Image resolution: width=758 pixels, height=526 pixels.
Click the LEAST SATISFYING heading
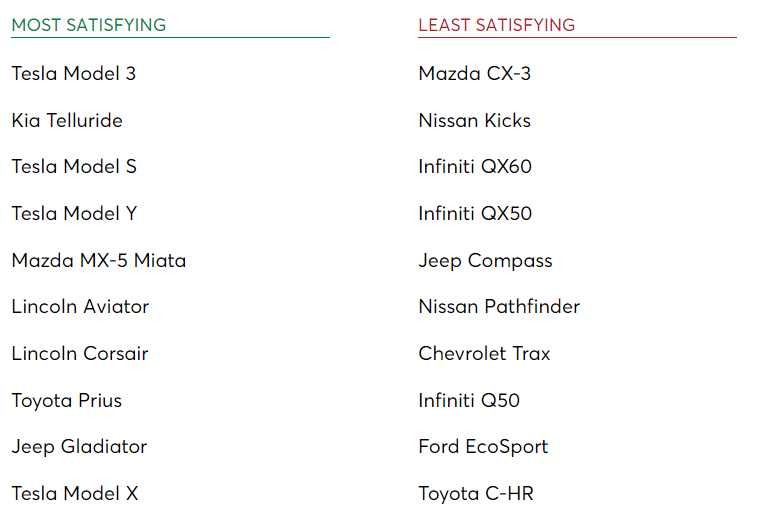pos(496,25)
